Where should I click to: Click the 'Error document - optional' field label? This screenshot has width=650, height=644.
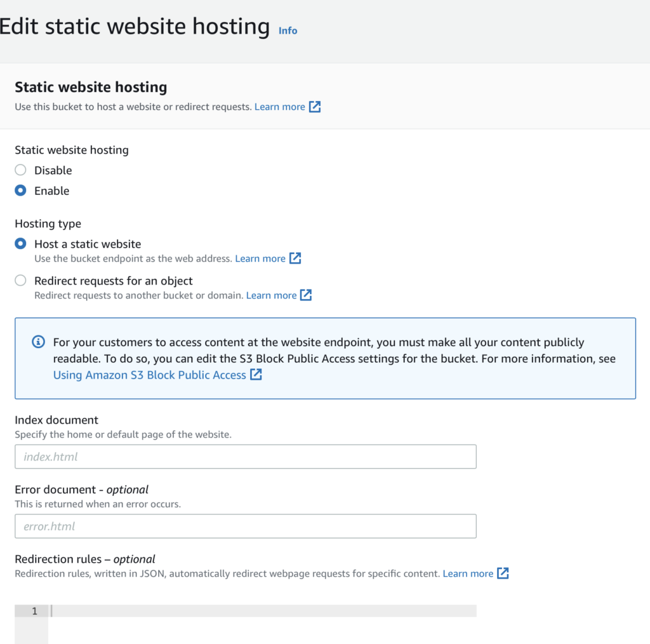click(82, 490)
